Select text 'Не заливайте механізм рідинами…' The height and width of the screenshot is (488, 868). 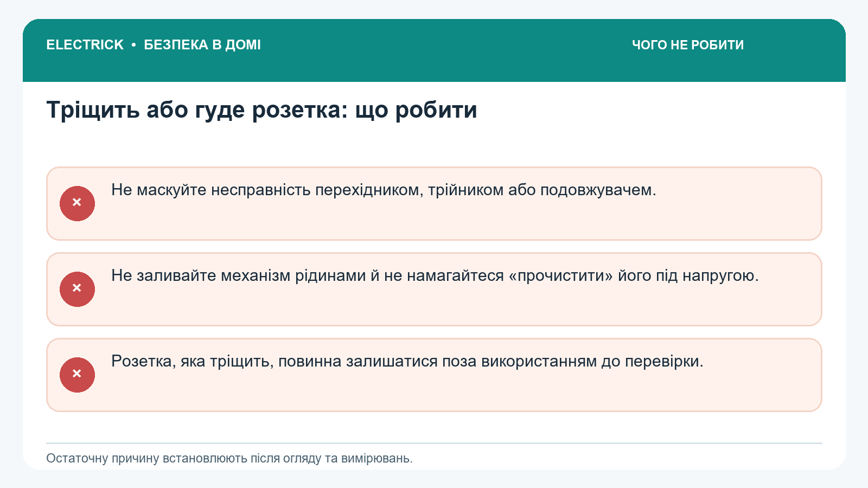435,275
